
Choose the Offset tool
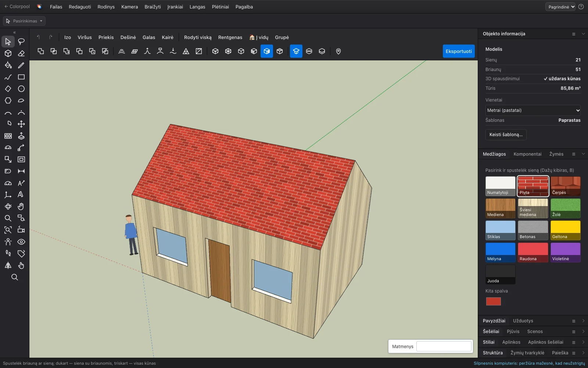pos(21,159)
